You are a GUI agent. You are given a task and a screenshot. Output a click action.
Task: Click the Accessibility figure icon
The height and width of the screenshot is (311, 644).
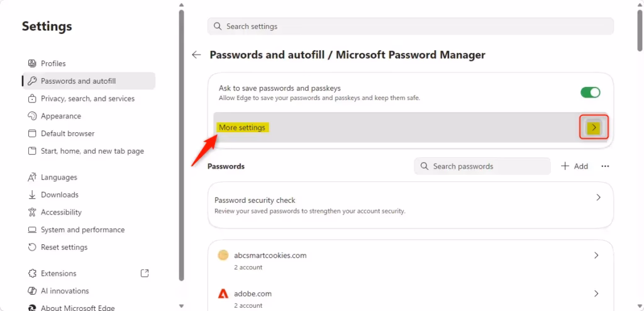click(32, 213)
